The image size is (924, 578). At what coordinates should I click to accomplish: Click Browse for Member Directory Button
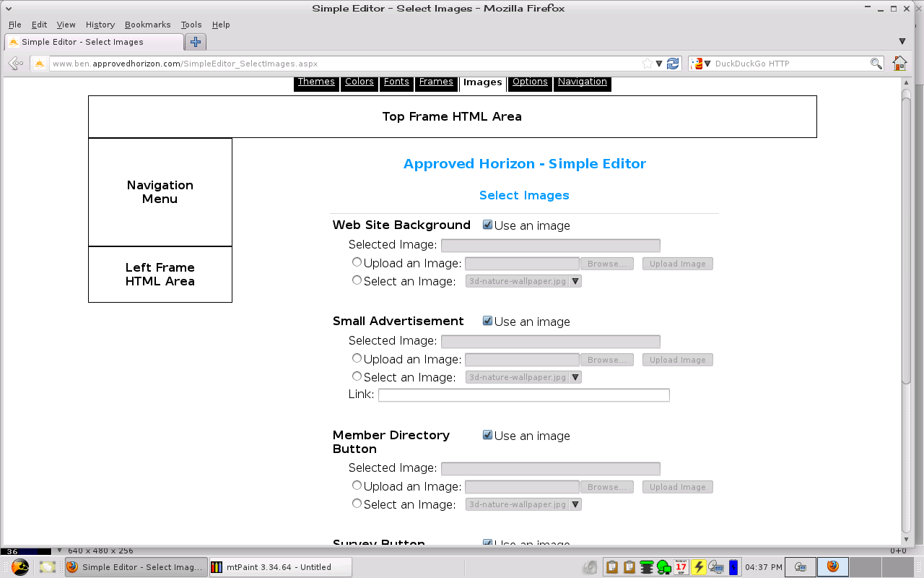[x=606, y=487]
